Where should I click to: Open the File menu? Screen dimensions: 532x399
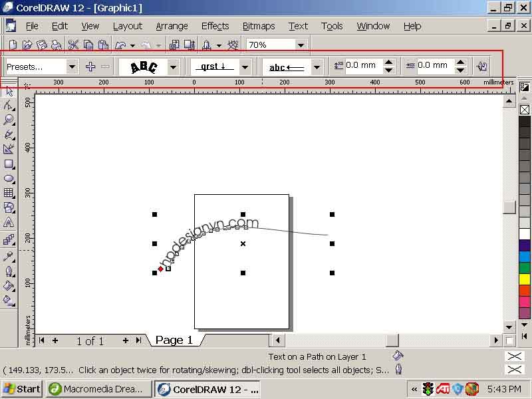coord(32,26)
